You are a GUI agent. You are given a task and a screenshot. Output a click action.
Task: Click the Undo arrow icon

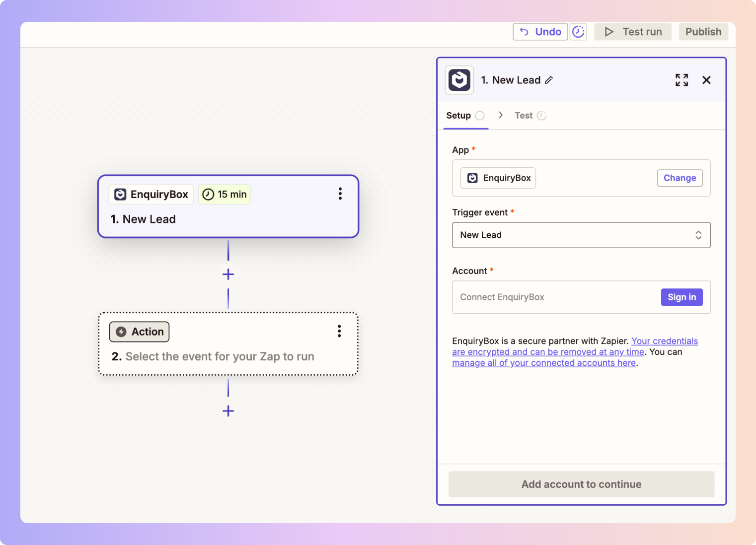click(524, 32)
